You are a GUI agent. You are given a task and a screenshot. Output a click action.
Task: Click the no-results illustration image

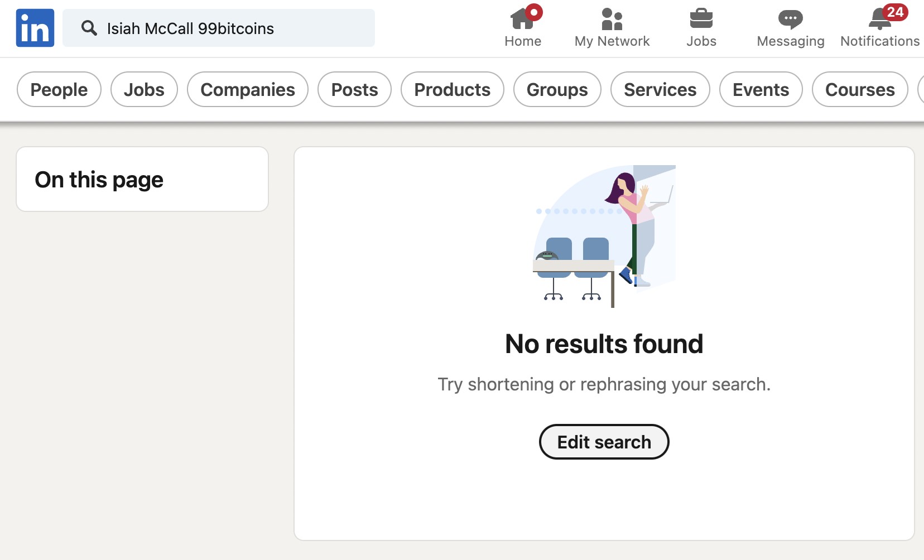(x=604, y=236)
